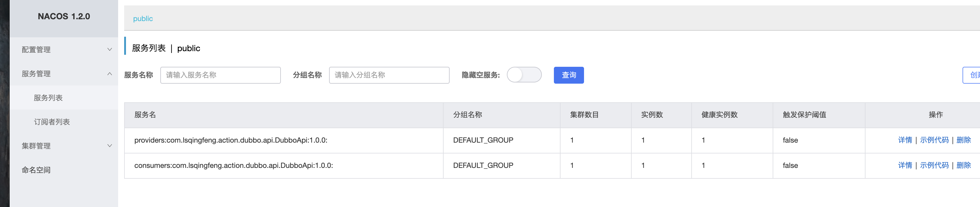Click the NACOS 1.2.0 header title
Screen dimensions: 980x207
pyautogui.click(x=64, y=16)
